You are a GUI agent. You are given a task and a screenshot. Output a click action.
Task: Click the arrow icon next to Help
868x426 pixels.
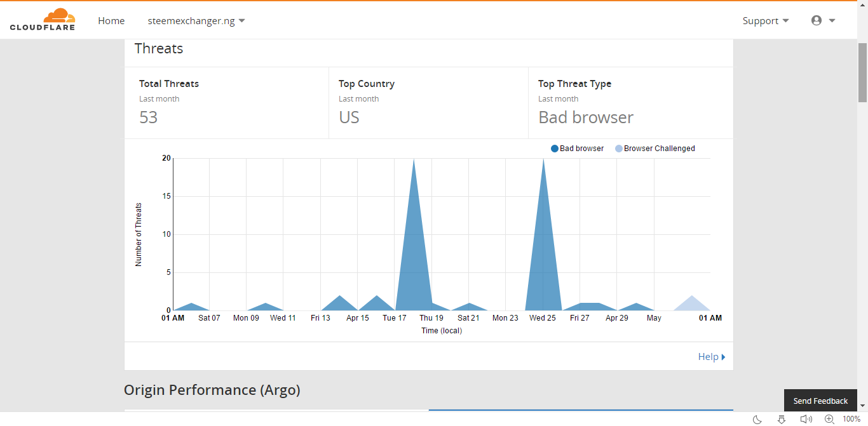[723, 357]
